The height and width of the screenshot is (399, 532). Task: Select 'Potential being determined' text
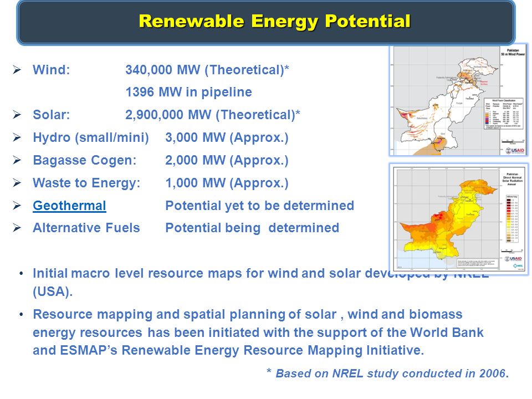point(252,228)
